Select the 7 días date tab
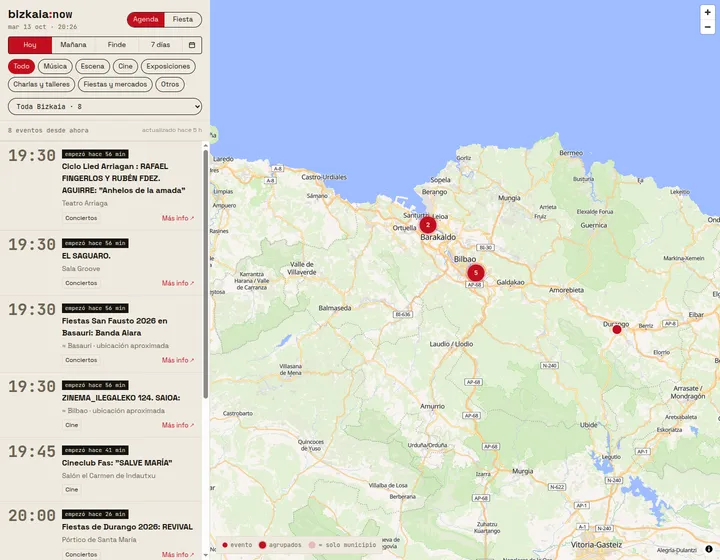Viewport: 720px width, 560px height. coord(160,45)
